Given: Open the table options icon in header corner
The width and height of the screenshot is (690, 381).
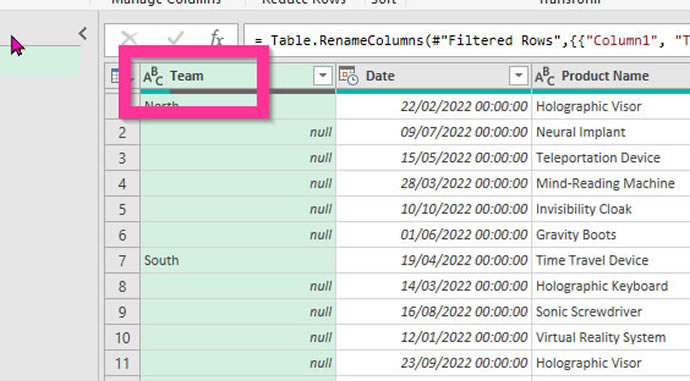Looking at the screenshot, I should pos(115,76).
